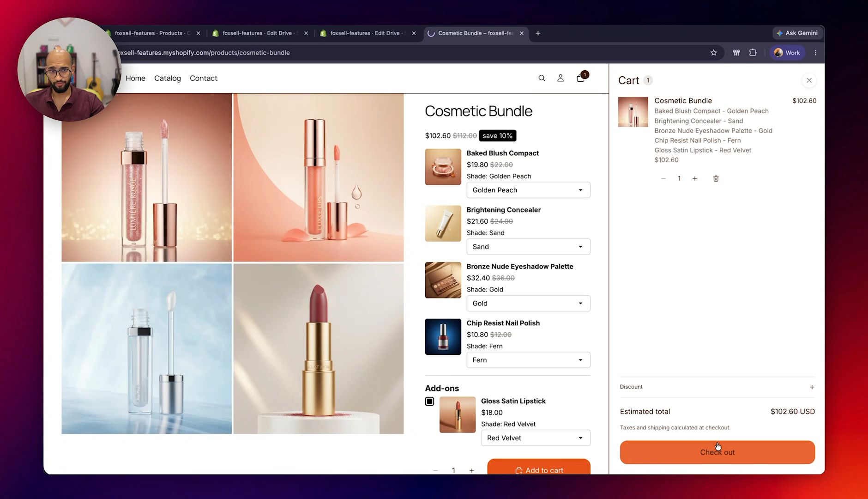
Task: Open the Chrome three-dot menu
Action: point(815,53)
